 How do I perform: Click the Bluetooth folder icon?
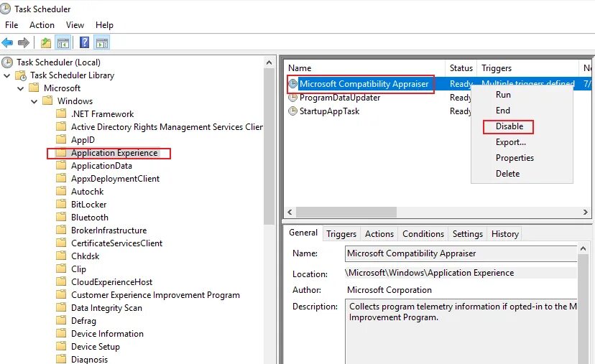pyautogui.click(x=61, y=217)
